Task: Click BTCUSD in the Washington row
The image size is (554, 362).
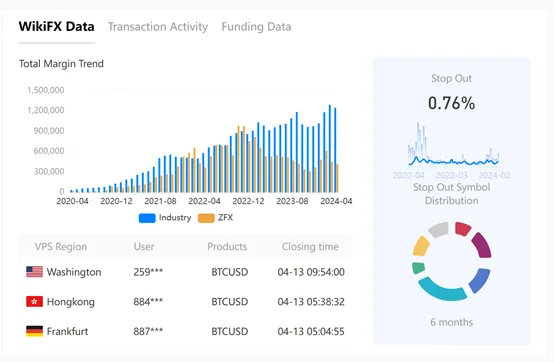Action: [230, 272]
